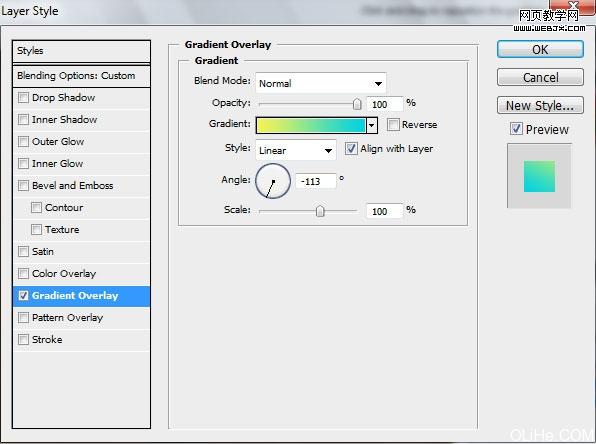
Task: Enable the Drop Shadow checkbox
Action: (x=23, y=98)
